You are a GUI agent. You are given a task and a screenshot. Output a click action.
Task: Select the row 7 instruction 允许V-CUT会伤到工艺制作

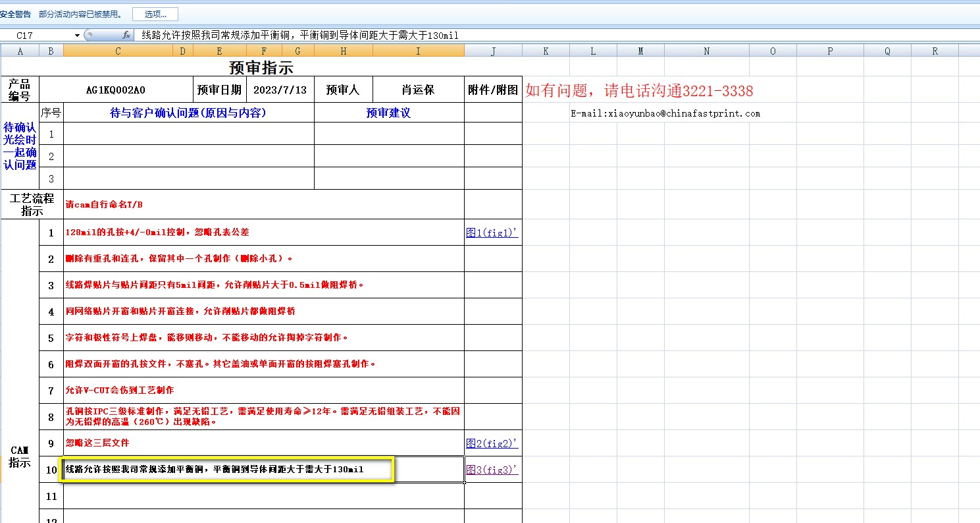[264, 391]
